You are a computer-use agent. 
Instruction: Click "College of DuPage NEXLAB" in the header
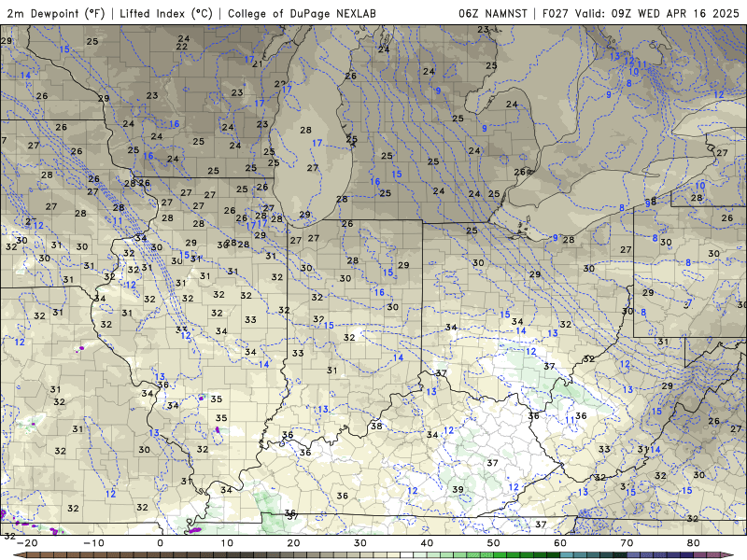(302, 14)
